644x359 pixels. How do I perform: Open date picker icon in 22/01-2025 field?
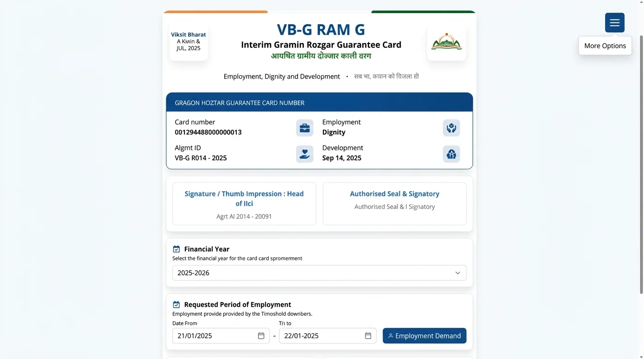pos(368,336)
